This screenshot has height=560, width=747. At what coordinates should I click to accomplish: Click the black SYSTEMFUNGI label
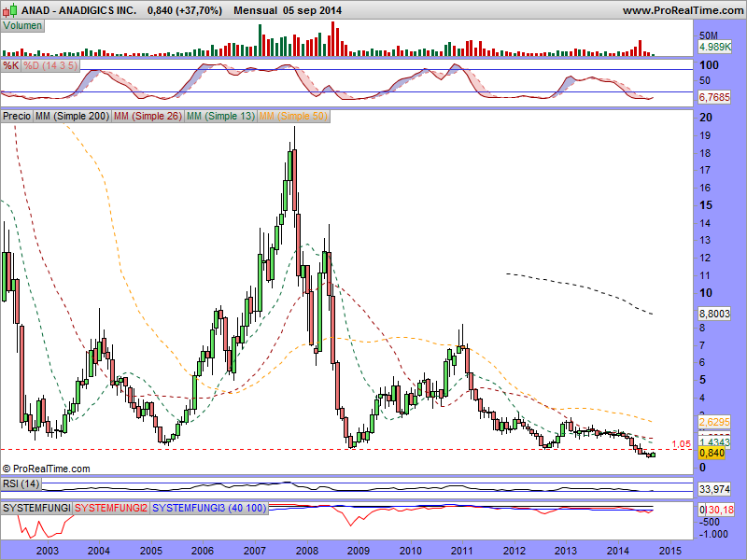click(x=36, y=508)
